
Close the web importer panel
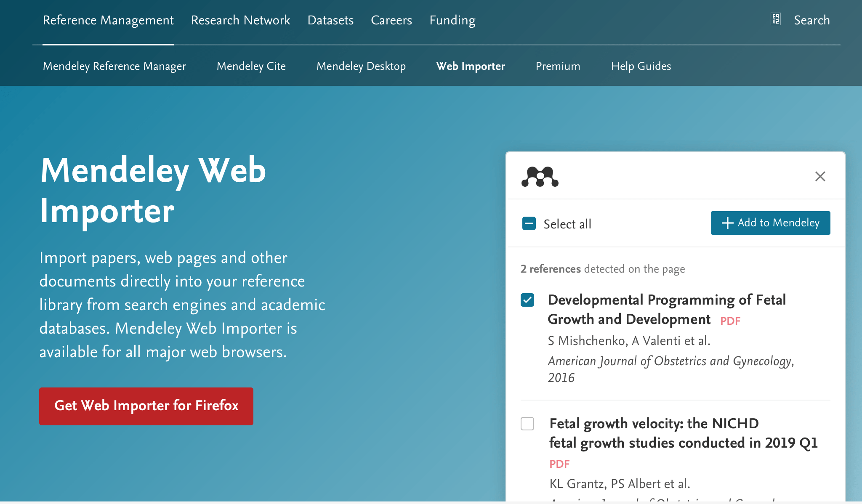point(820,176)
